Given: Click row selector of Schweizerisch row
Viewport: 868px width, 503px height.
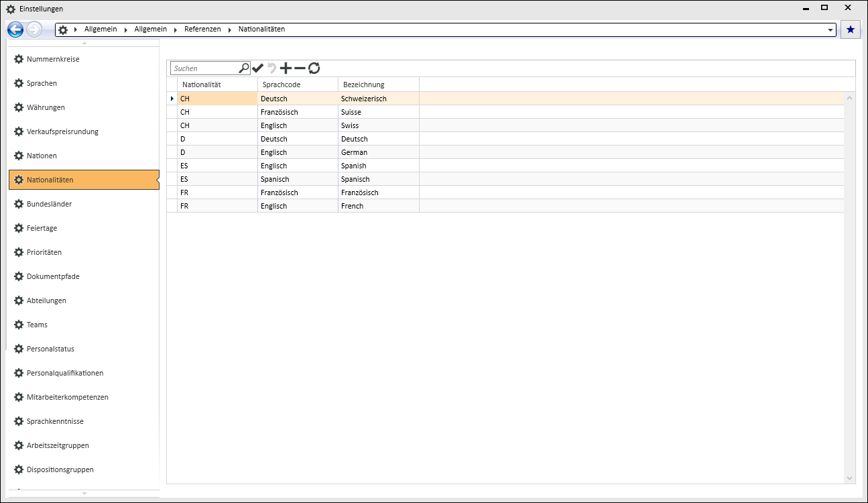Looking at the screenshot, I should click(172, 99).
